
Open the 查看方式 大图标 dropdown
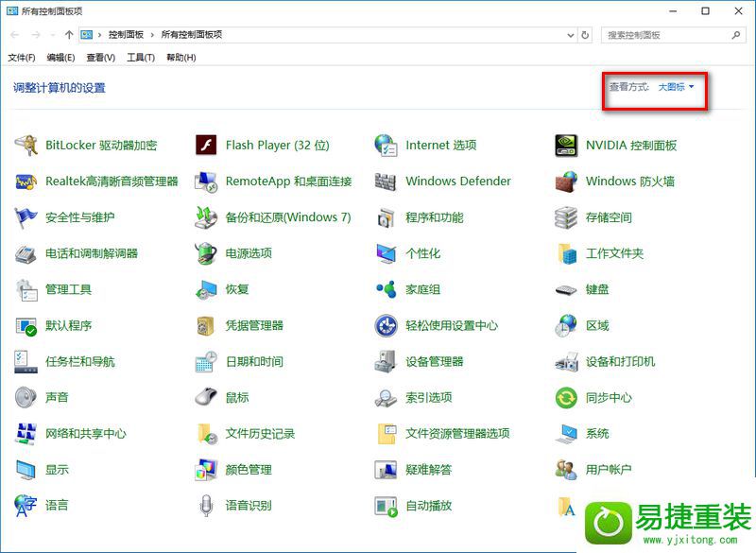coord(676,87)
